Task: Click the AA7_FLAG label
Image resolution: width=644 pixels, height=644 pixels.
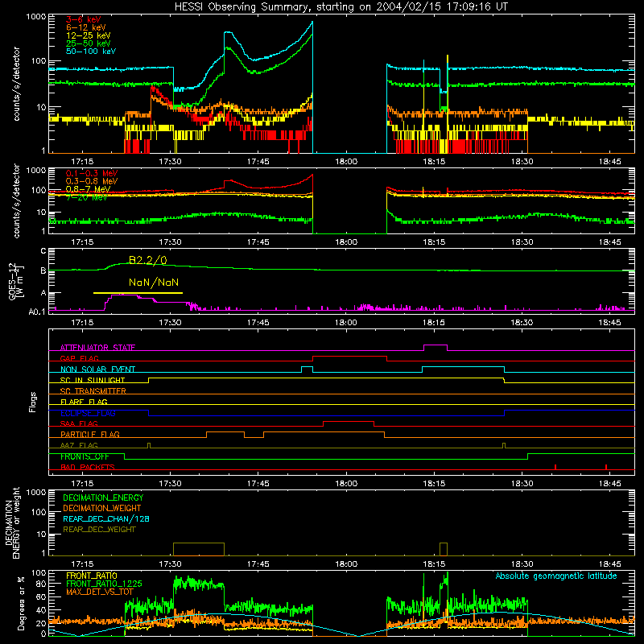Action: tap(79, 445)
